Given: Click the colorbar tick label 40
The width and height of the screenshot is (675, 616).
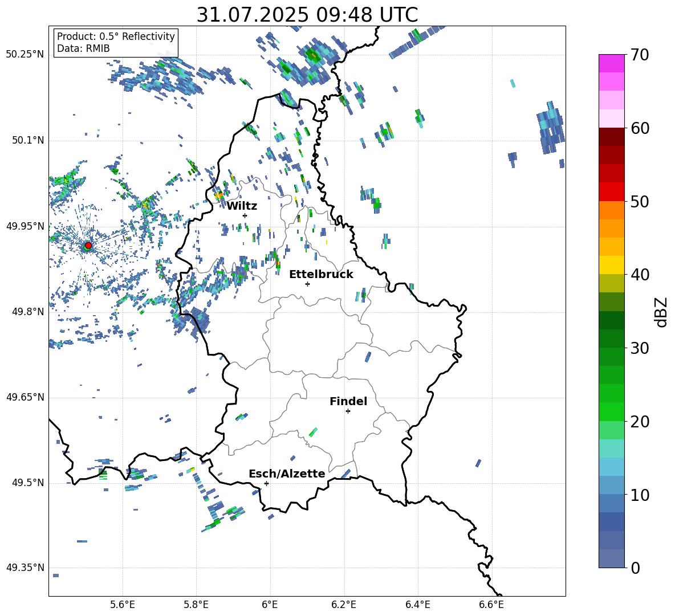Looking at the screenshot, I should click(639, 275).
